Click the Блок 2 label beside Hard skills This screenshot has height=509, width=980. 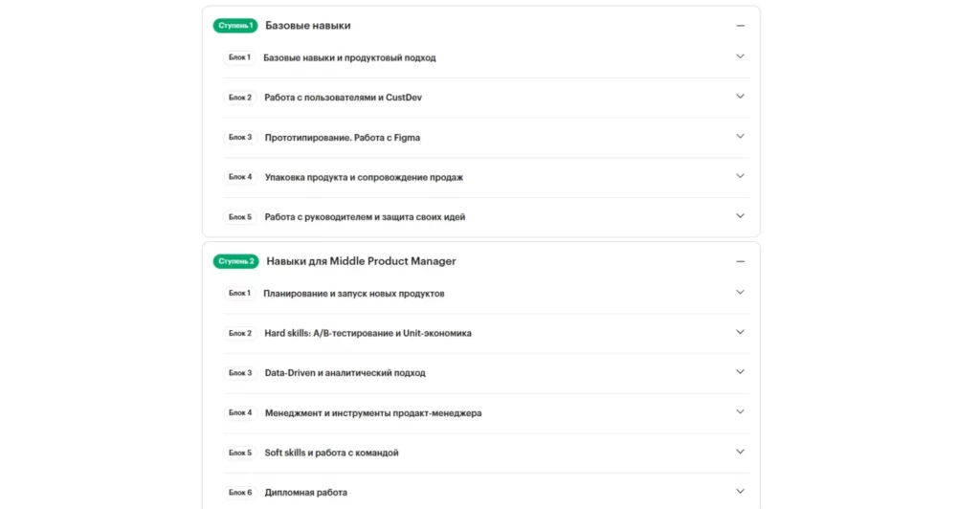[x=239, y=333]
